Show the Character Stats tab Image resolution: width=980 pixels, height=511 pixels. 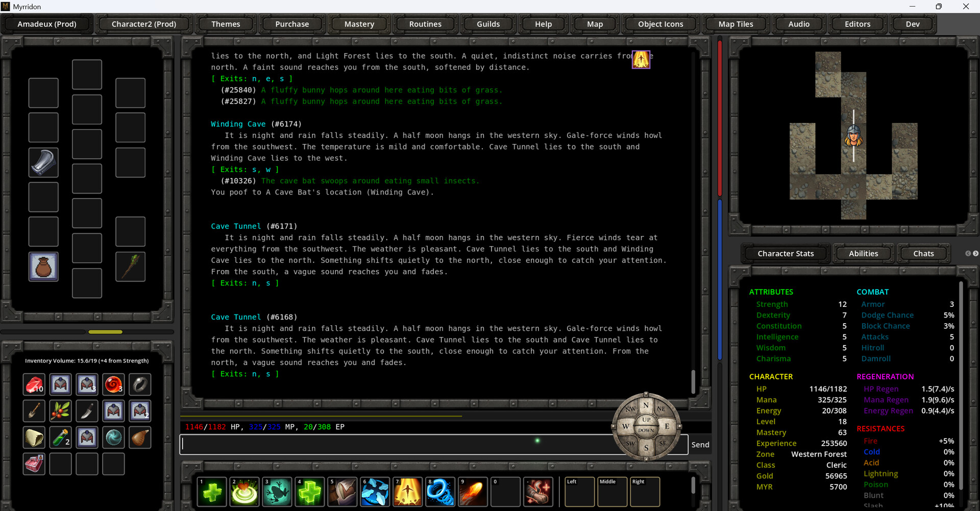click(x=786, y=253)
